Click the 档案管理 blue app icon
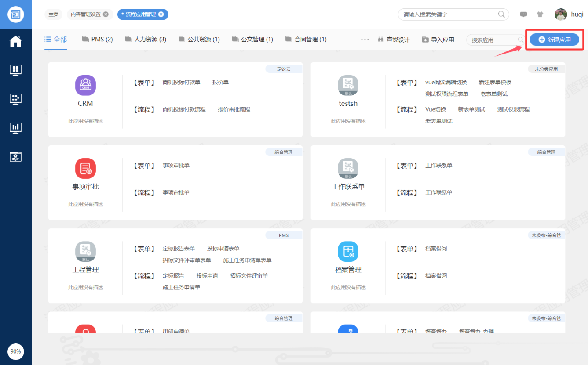 coord(348,252)
